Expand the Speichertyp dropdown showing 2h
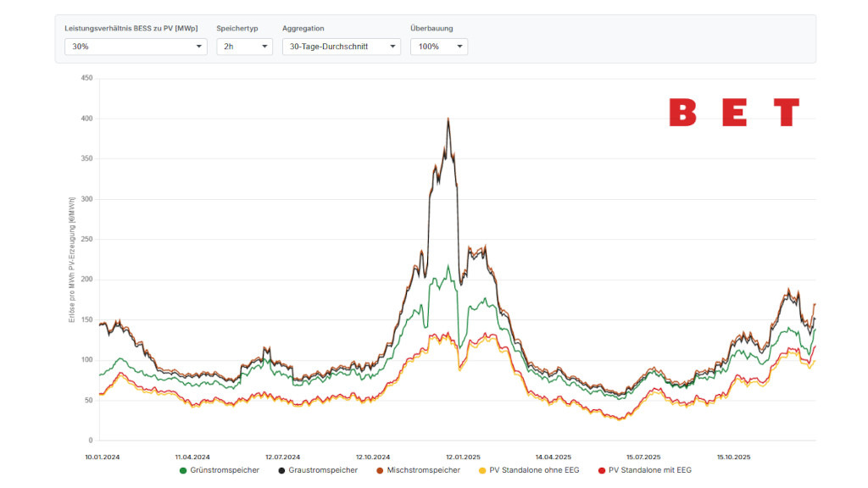The height and width of the screenshot is (488, 868). [x=244, y=47]
